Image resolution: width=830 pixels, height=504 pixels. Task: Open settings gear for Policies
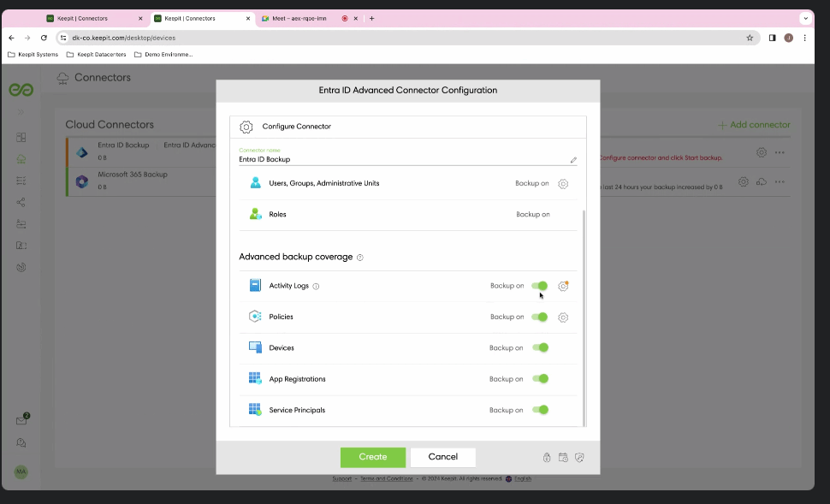click(x=563, y=317)
